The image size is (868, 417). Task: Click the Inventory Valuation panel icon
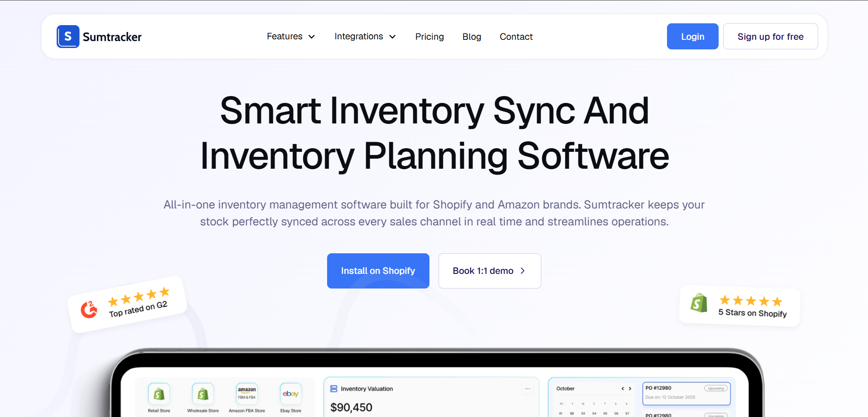click(x=333, y=388)
